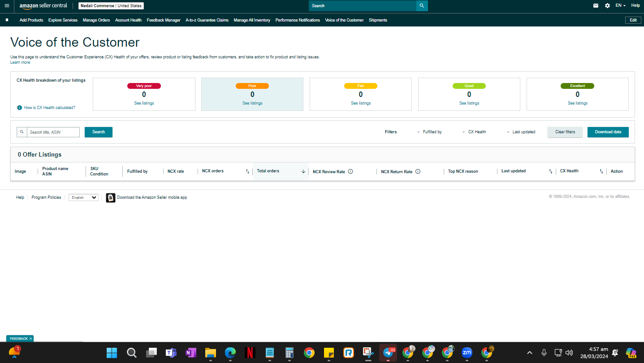Sort by the Last updated column arrows

coord(551,171)
